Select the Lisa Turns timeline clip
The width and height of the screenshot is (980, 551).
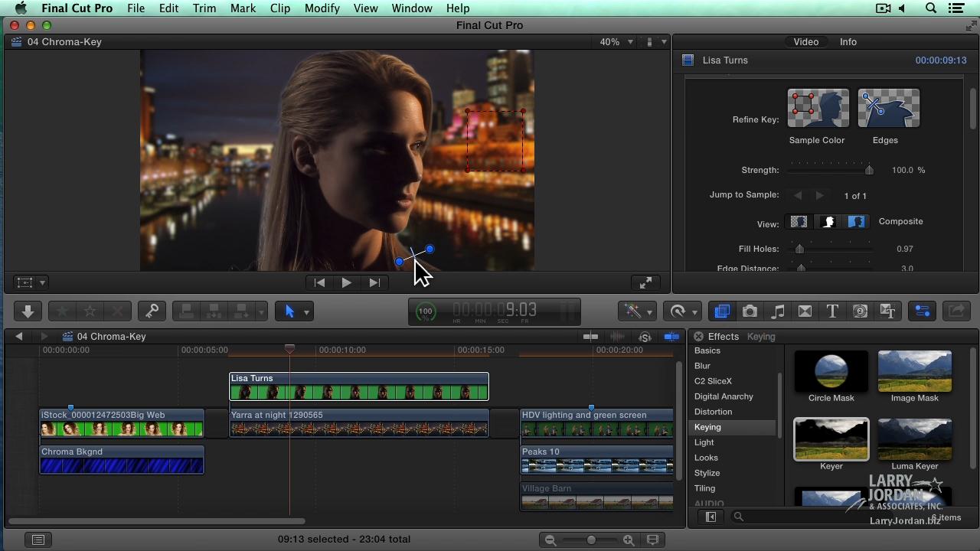click(359, 386)
